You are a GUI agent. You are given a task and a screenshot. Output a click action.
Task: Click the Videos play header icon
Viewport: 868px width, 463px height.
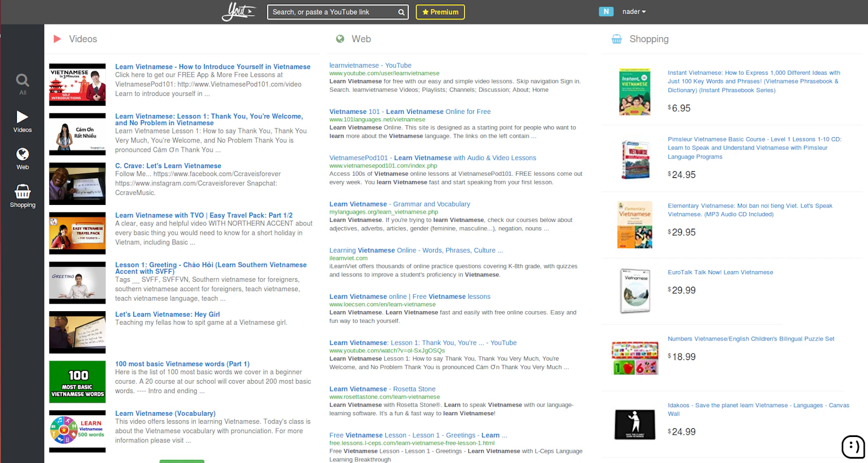(x=57, y=39)
